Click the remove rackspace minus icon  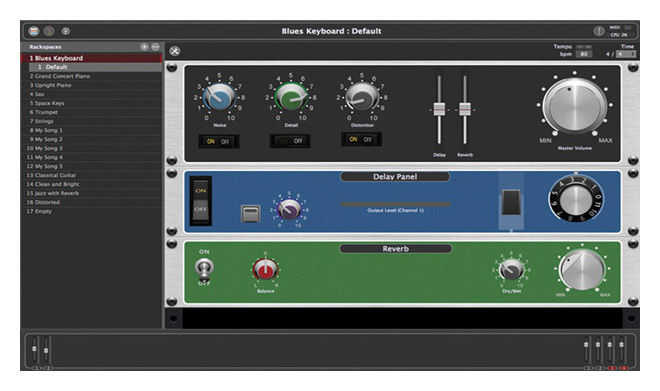coord(155,47)
